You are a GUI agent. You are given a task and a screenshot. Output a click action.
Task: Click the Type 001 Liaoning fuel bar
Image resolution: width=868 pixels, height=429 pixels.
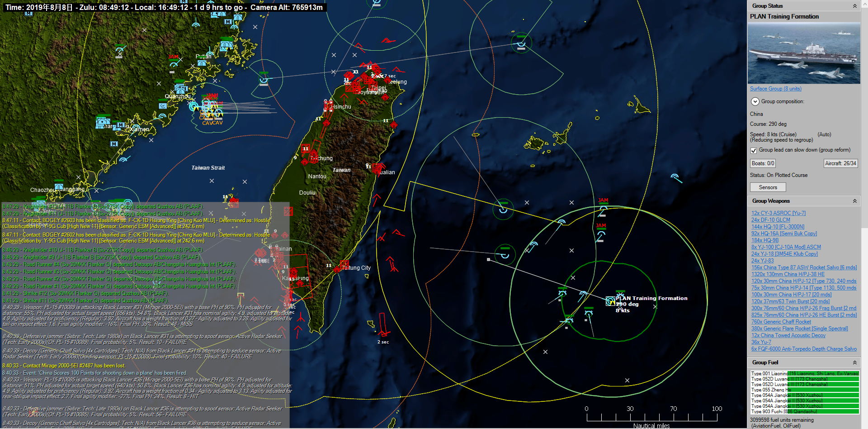click(x=805, y=374)
